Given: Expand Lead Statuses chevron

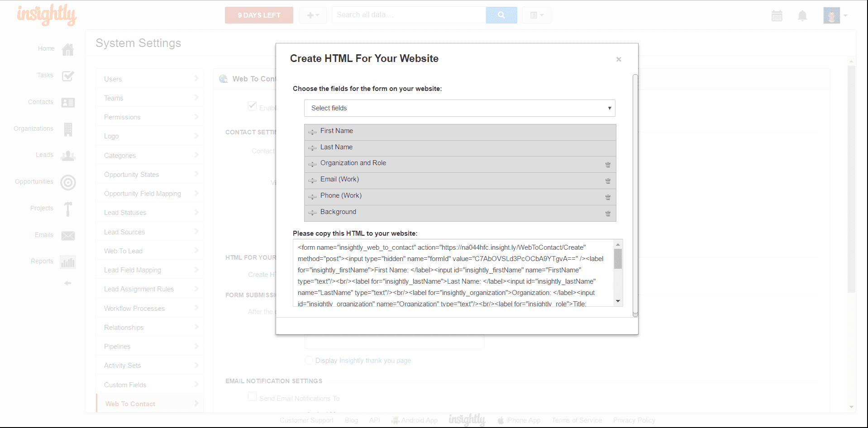Looking at the screenshot, I should (x=196, y=212).
